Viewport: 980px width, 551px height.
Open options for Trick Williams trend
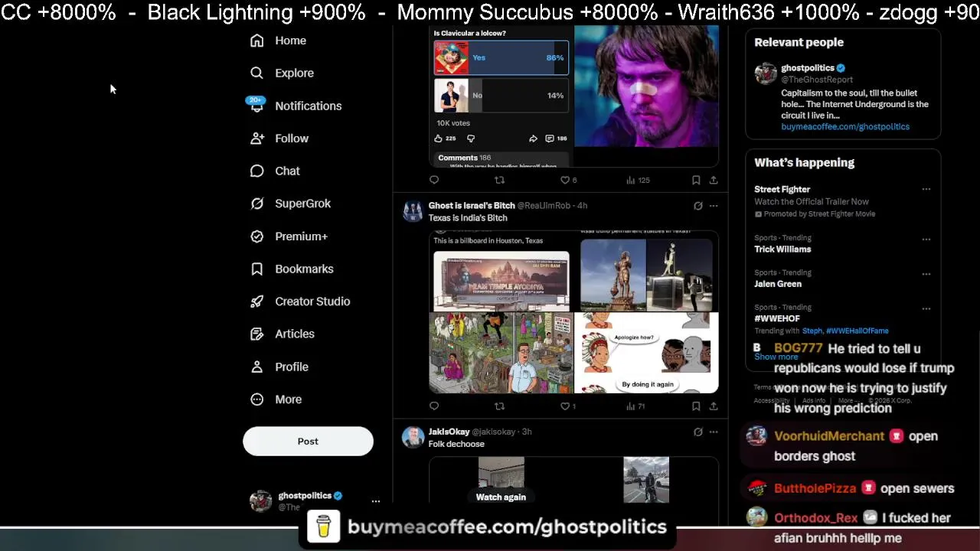926,239
